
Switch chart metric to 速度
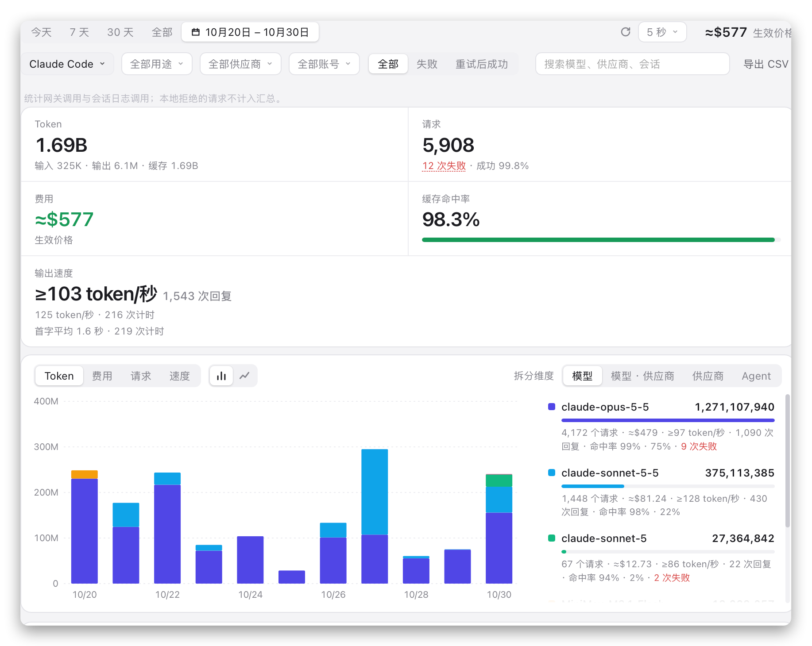(x=179, y=376)
